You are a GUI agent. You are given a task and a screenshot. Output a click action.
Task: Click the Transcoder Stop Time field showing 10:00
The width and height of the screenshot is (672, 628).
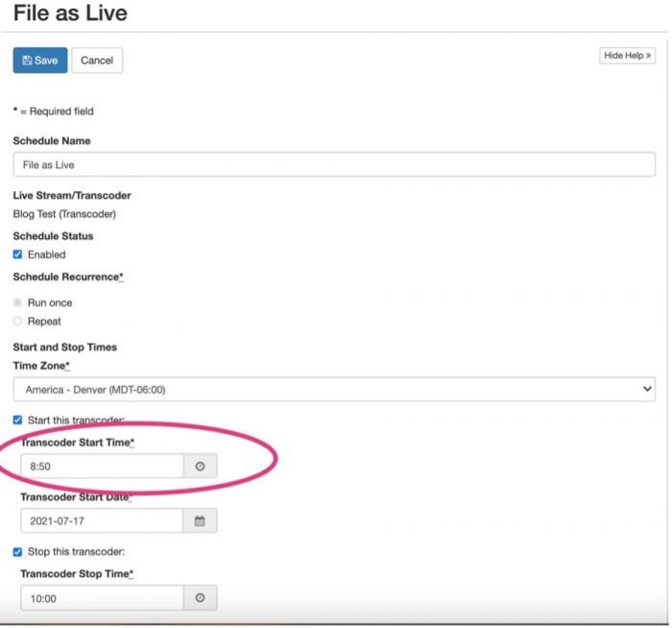[x=102, y=597]
